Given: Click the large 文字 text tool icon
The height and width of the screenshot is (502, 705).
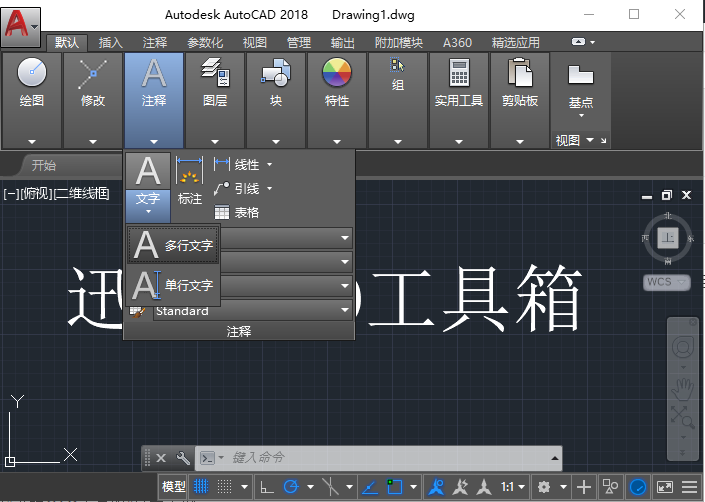Looking at the screenshot, I should (148, 170).
